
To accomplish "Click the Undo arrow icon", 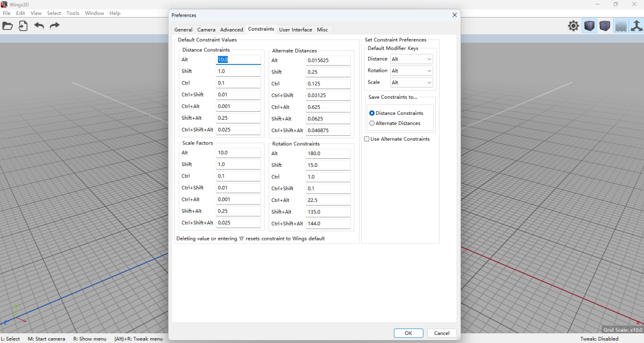I will pos(39,26).
